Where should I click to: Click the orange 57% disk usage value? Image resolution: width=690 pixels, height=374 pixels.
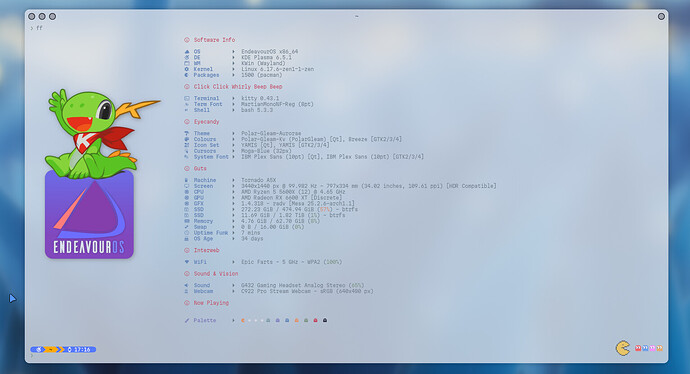tap(325, 209)
